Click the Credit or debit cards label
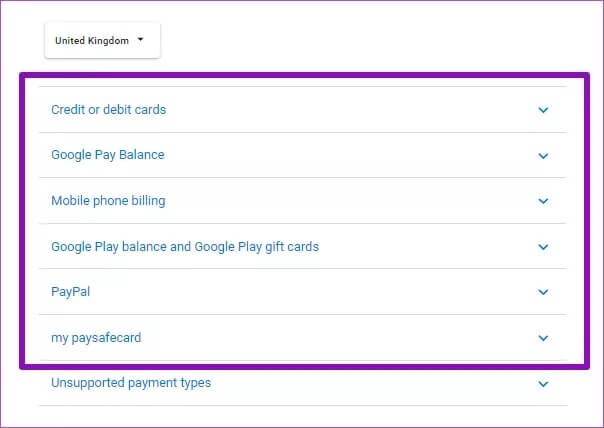604x428 pixels. 108,110
